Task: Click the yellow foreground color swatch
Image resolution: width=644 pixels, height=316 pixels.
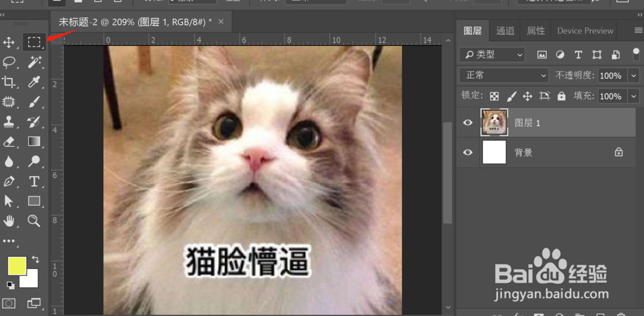Action: pyautogui.click(x=17, y=266)
